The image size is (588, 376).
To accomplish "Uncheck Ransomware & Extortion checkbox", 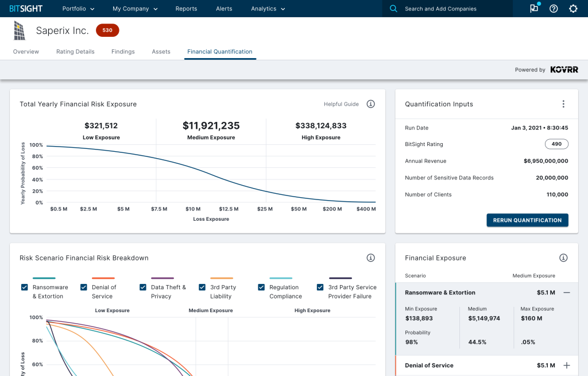I will [x=25, y=287].
